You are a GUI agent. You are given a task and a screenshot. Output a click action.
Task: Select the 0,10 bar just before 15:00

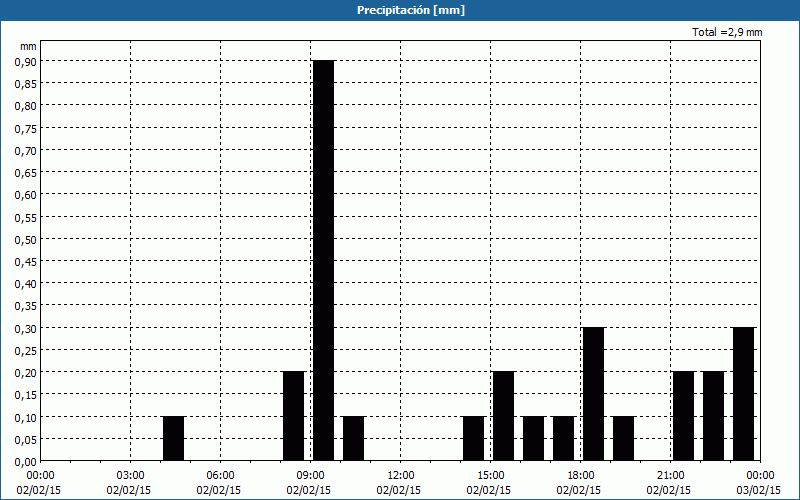tap(473, 438)
